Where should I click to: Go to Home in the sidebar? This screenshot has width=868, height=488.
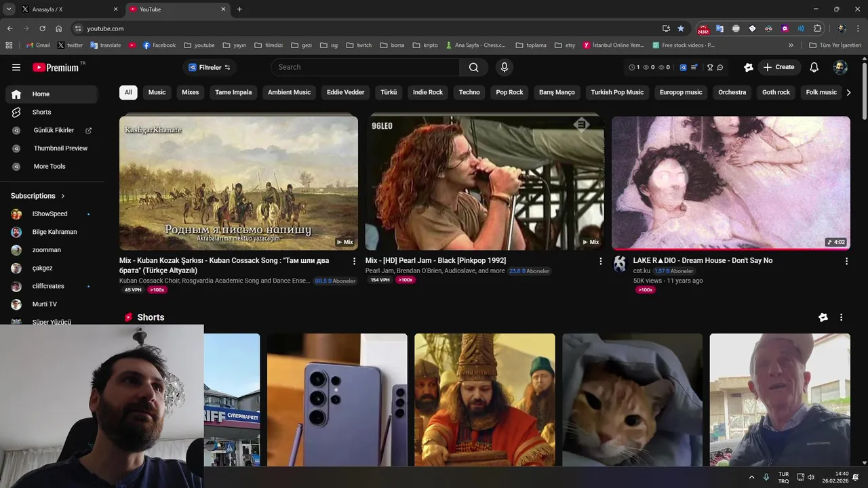[x=52, y=94]
